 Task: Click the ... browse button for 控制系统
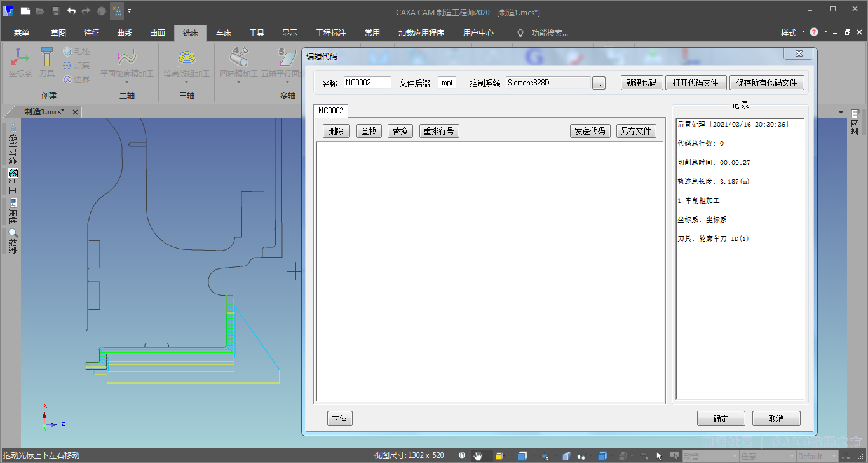click(x=599, y=83)
